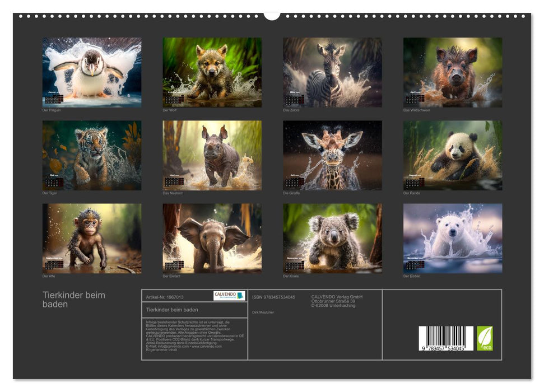This screenshot has height=392, width=544.
Task: Click the mini calendar grid on the polar bear image
Action: point(415,265)
